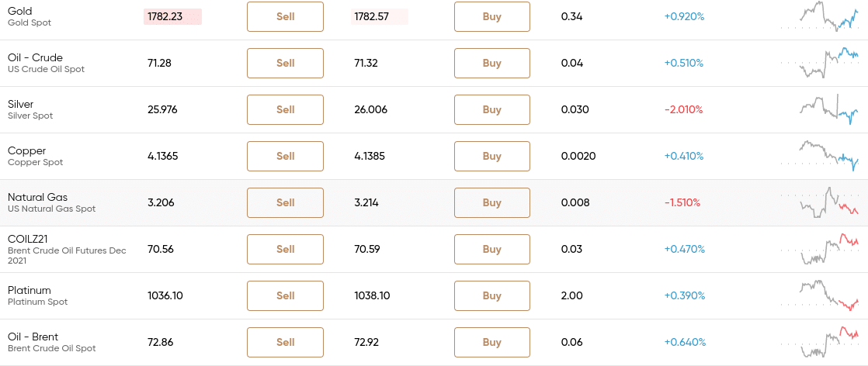
Task: Sell COILZ21 Brent futures
Action: coord(285,249)
